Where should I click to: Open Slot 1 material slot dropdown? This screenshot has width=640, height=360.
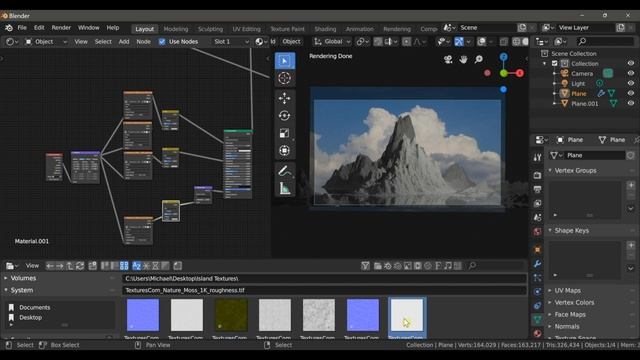click(231, 42)
